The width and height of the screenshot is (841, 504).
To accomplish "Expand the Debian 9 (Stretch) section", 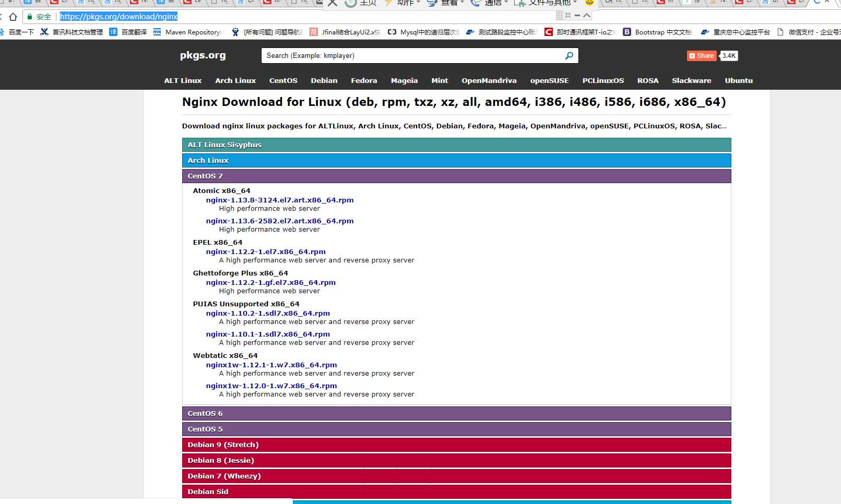I will 456,445.
